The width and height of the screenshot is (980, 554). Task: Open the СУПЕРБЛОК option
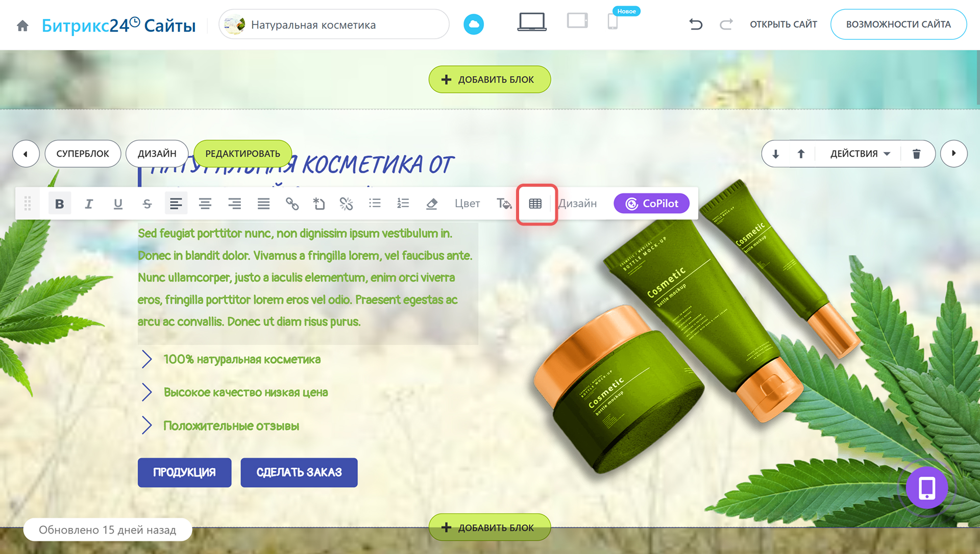(83, 154)
